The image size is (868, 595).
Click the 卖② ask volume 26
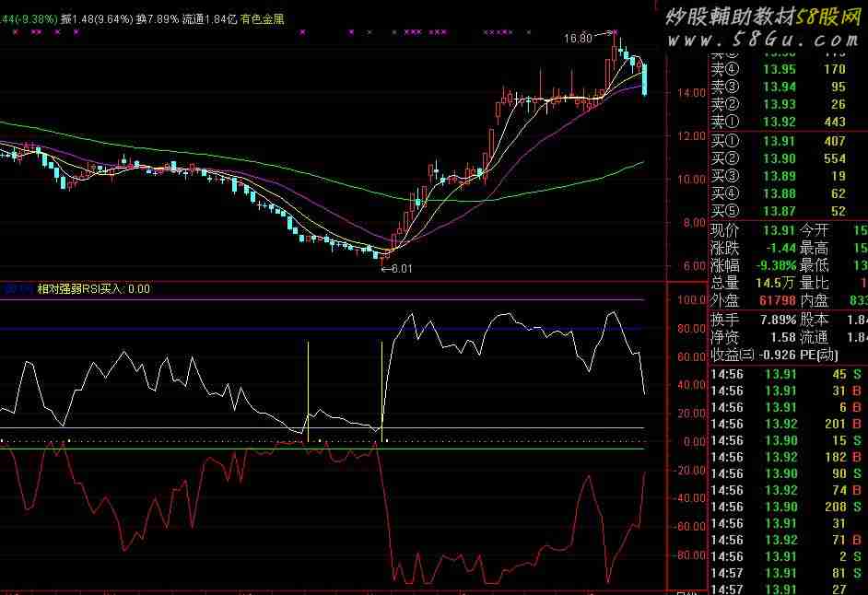coord(839,105)
